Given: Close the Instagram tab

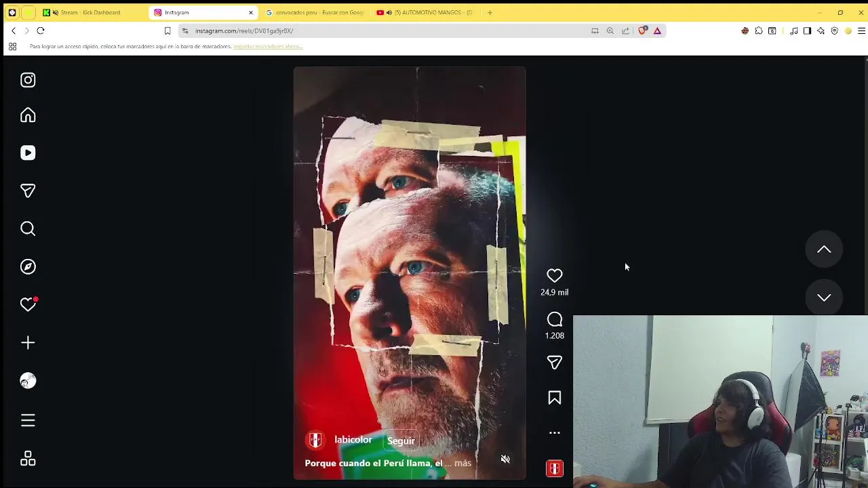Looking at the screenshot, I should pyautogui.click(x=251, y=12).
